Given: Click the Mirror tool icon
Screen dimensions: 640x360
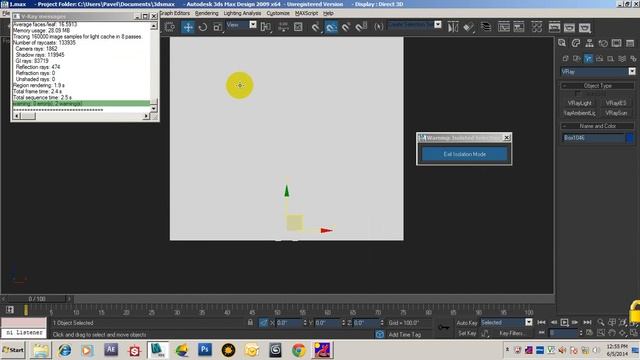Looking at the screenshot, I should [453, 27].
